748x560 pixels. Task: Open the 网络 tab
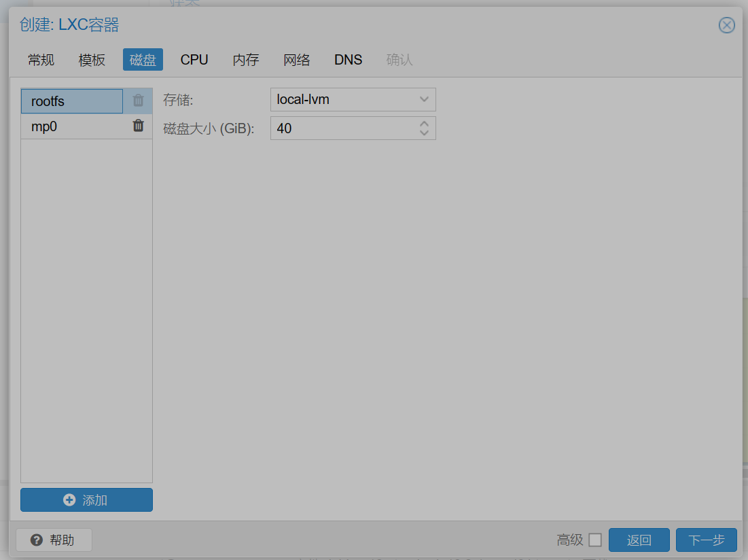click(297, 60)
